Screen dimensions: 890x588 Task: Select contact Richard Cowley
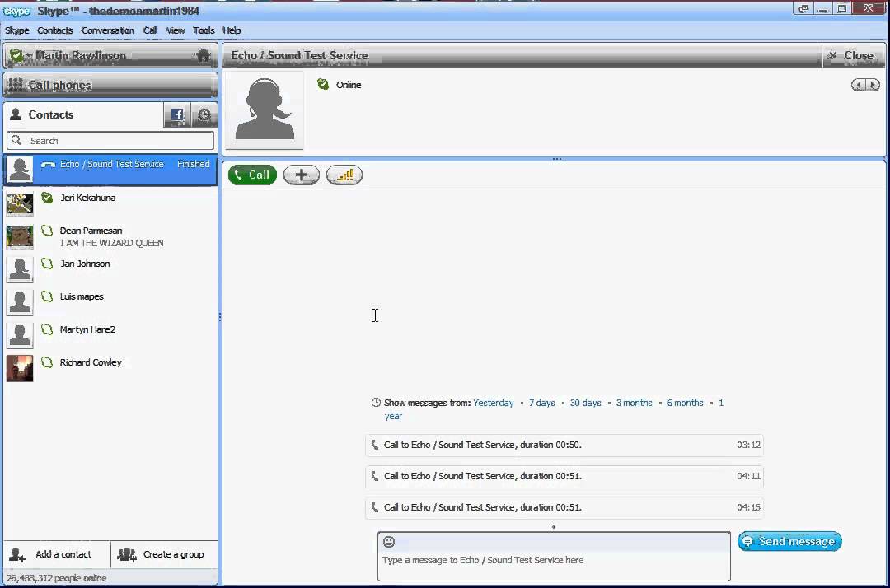[110, 368]
